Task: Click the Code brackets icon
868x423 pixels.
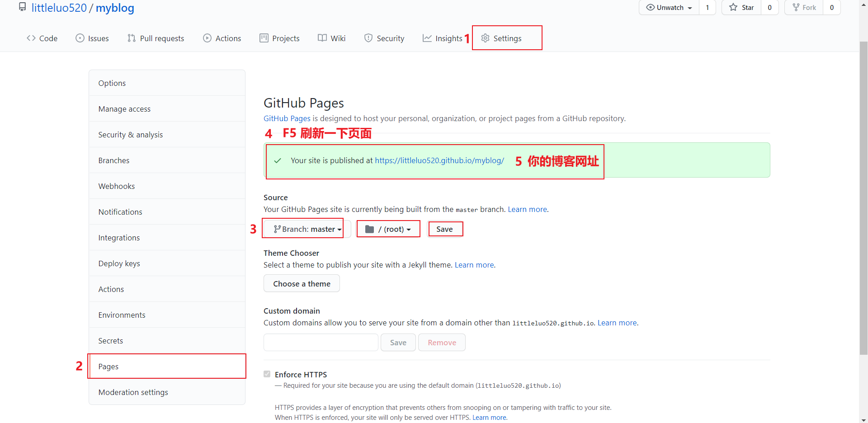Action: (31, 38)
